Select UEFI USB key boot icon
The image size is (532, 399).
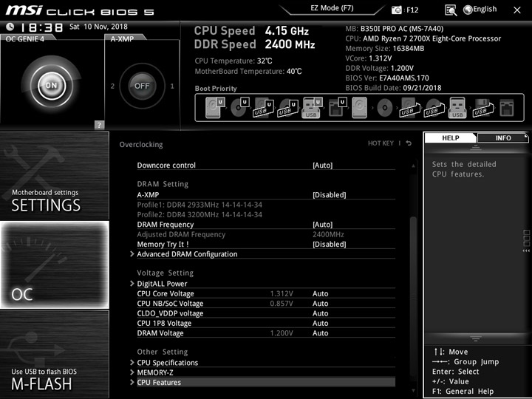click(x=312, y=108)
